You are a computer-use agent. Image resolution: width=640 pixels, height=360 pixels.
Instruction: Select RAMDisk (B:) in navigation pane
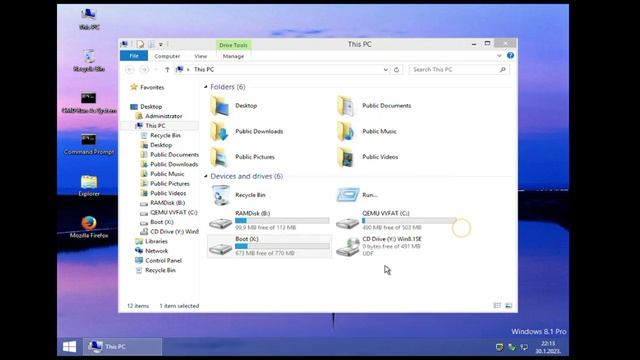click(x=163, y=203)
